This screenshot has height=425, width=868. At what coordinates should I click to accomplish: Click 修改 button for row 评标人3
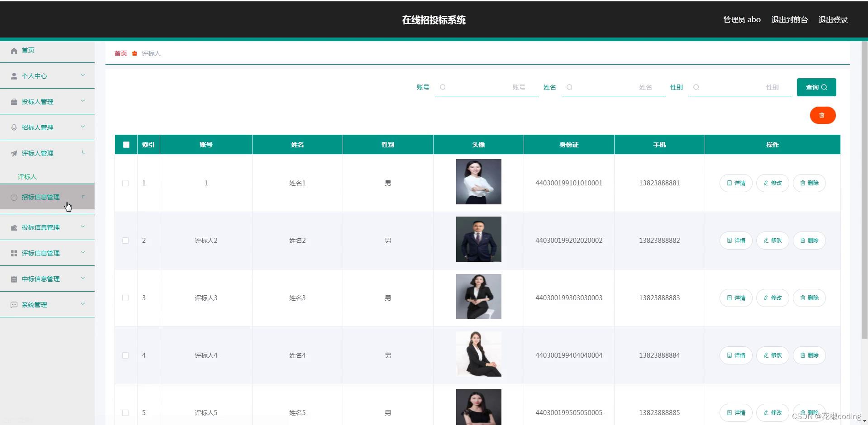click(x=773, y=298)
